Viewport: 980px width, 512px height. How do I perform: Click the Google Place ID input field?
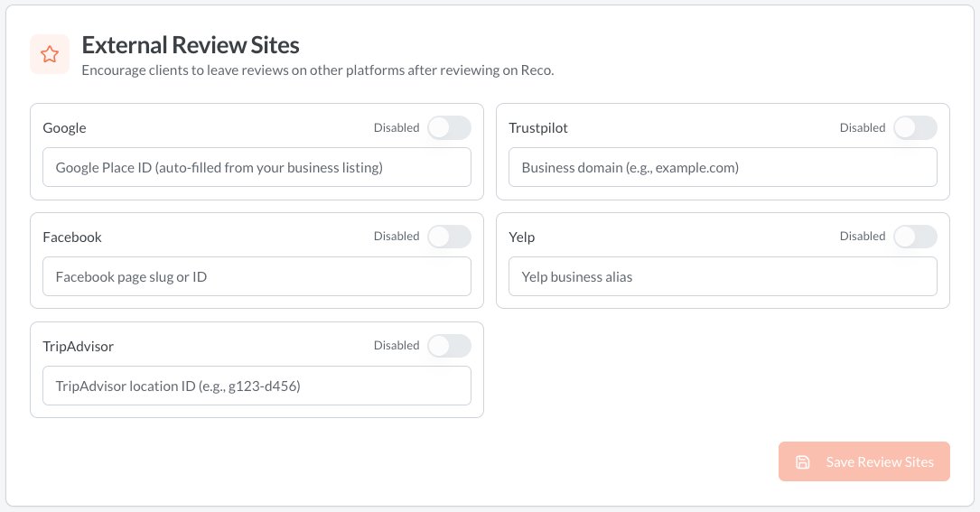point(257,167)
